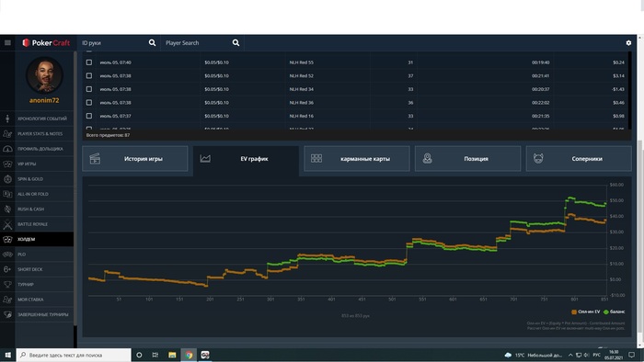Open the hamburger menu beside PokerCraft logo

point(7,42)
